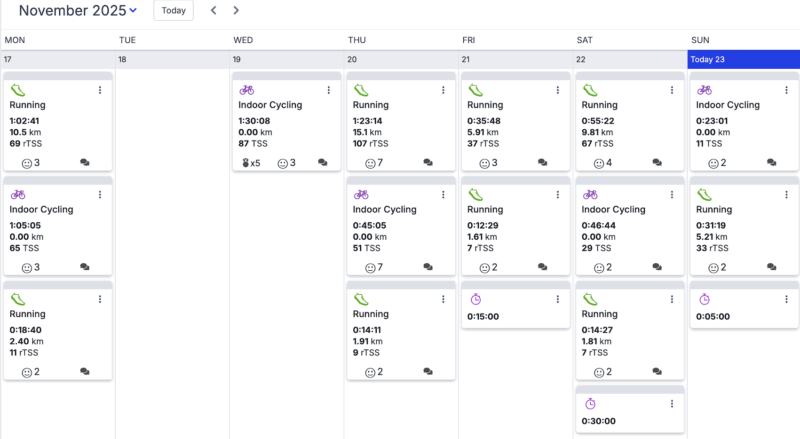The height and width of the screenshot is (439, 800).
Task: Click stopwatch icon on Saturday's 0:30:00 entry
Action: [x=590, y=403]
